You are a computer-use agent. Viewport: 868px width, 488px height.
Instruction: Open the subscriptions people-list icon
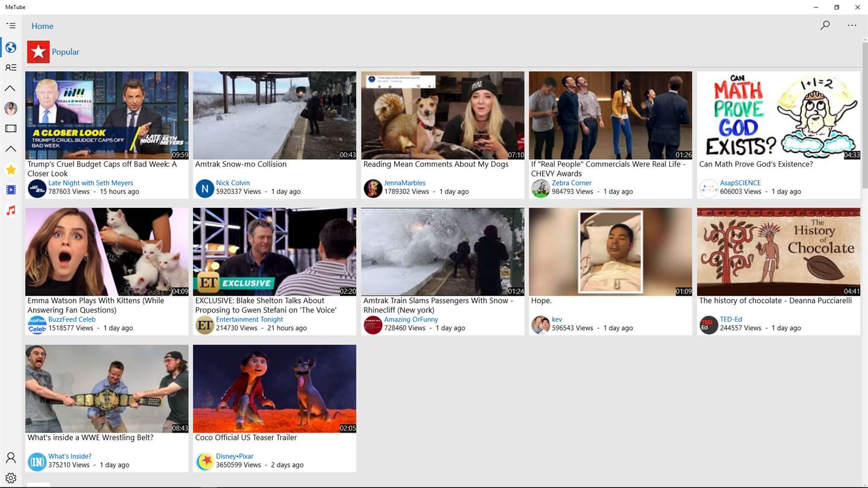click(11, 67)
